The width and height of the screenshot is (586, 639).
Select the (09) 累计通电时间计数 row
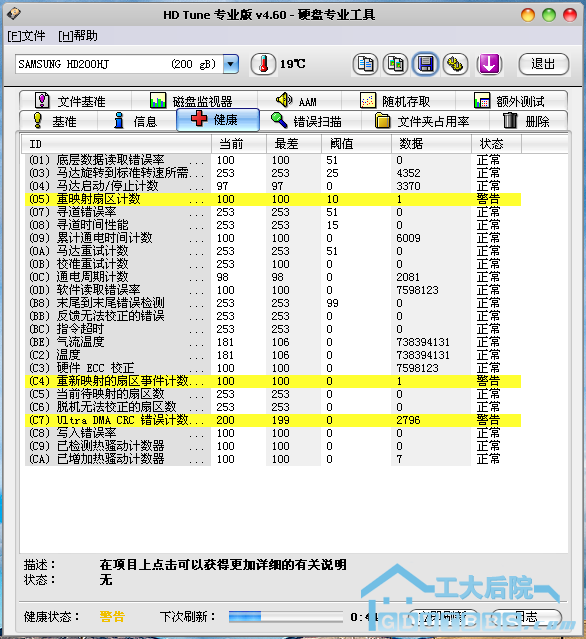[273, 238]
